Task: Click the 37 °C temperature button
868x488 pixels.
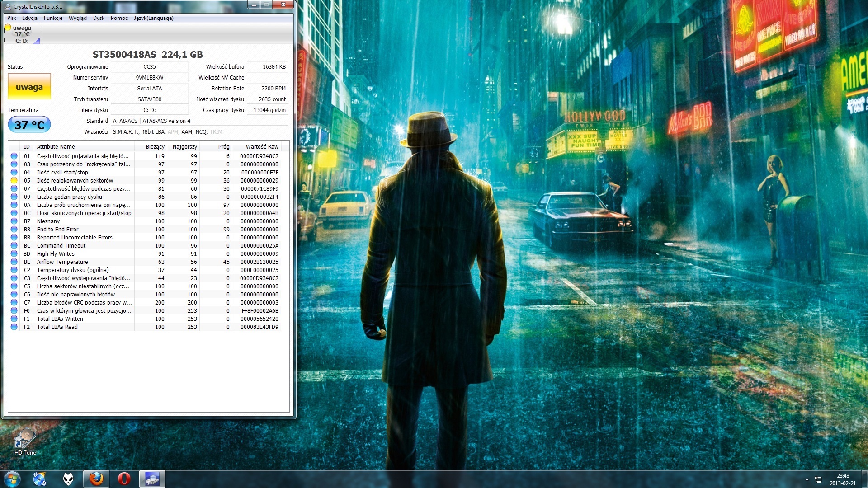Action: (29, 125)
